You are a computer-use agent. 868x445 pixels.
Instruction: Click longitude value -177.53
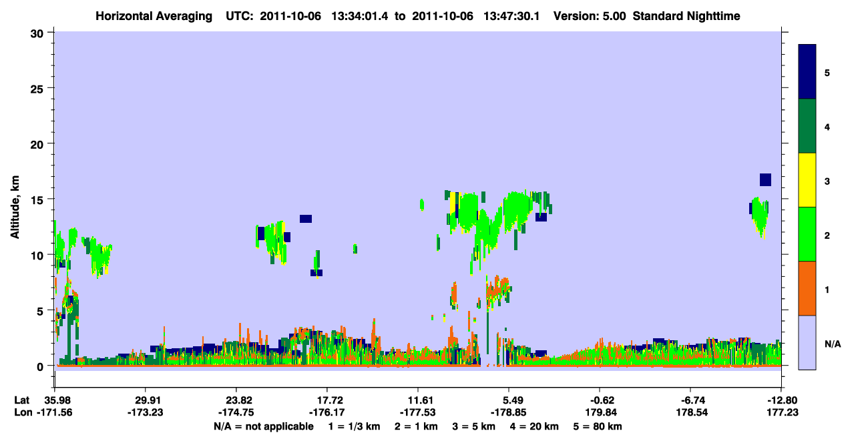[x=418, y=413]
